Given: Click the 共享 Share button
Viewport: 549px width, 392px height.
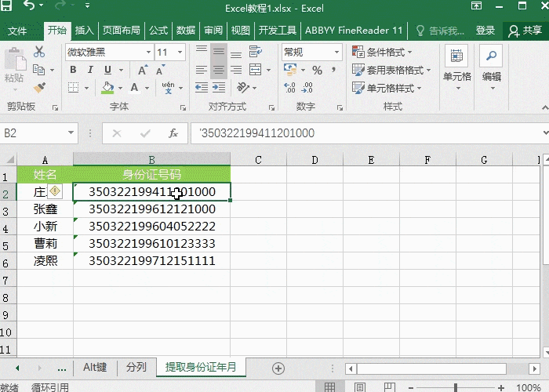Looking at the screenshot, I should (x=525, y=31).
